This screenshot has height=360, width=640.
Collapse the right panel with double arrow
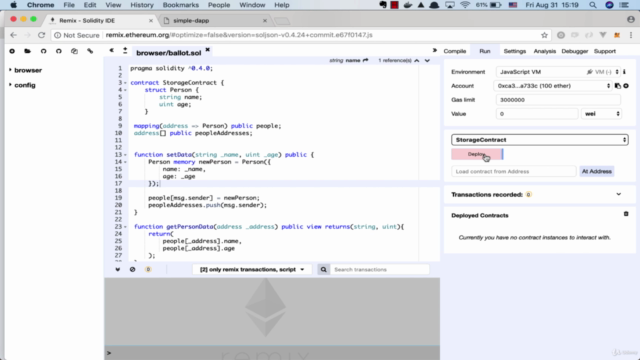tap(435, 51)
